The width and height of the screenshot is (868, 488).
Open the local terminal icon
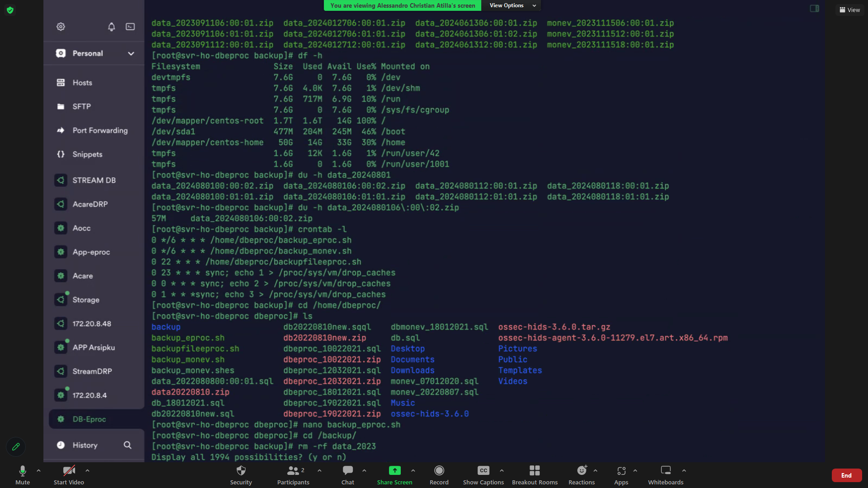tap(130, 27)
